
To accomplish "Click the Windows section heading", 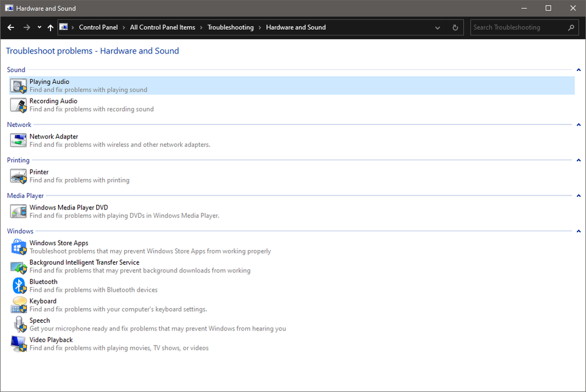I will tap(20, 231).
